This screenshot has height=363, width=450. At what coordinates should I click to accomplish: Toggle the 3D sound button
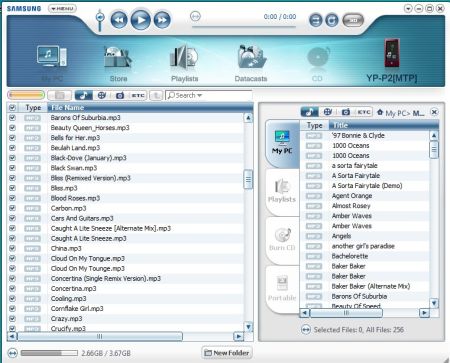click(353, 20)
